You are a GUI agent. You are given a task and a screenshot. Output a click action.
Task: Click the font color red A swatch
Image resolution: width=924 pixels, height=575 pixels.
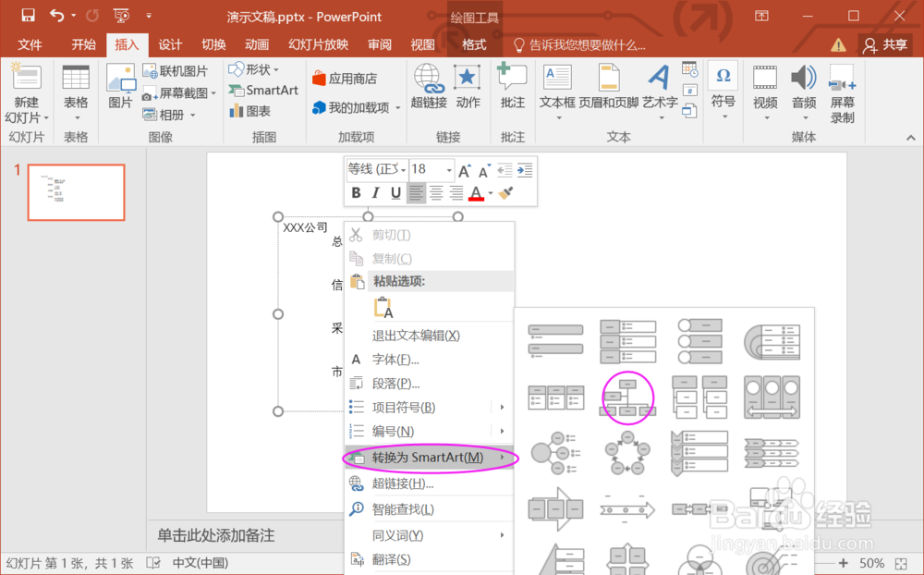(476, 193)
